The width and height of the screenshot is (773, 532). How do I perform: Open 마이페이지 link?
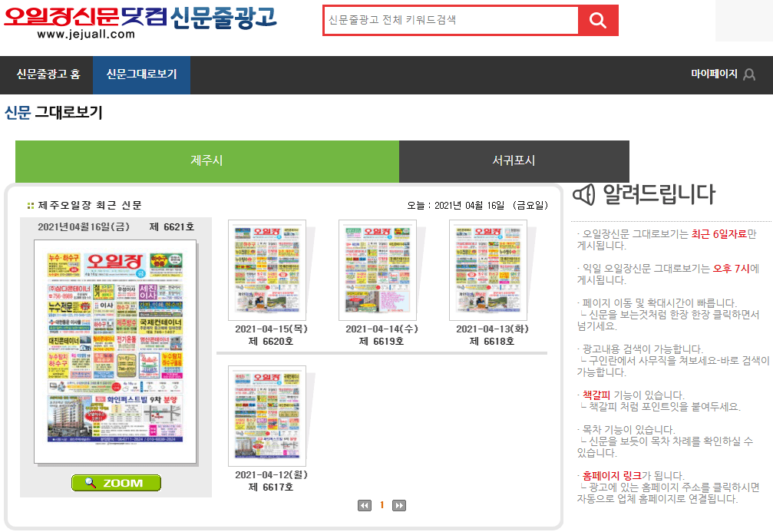pyautogui.click(x=714, y=74)
